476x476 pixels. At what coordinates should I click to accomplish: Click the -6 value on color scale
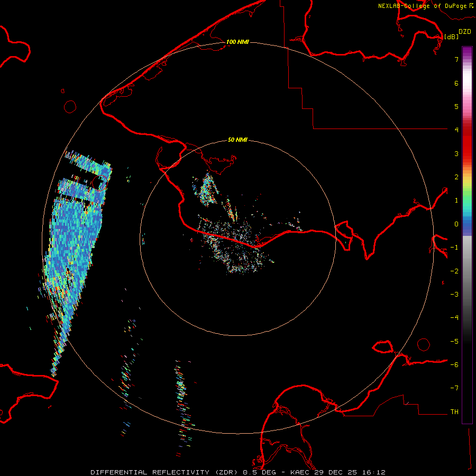[454, 365]
